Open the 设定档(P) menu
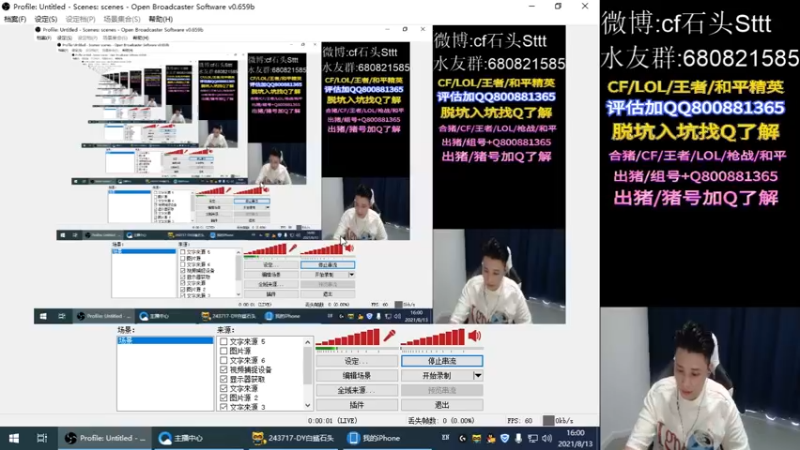This screenshot has width=800, height=450. tap(80, 19)
